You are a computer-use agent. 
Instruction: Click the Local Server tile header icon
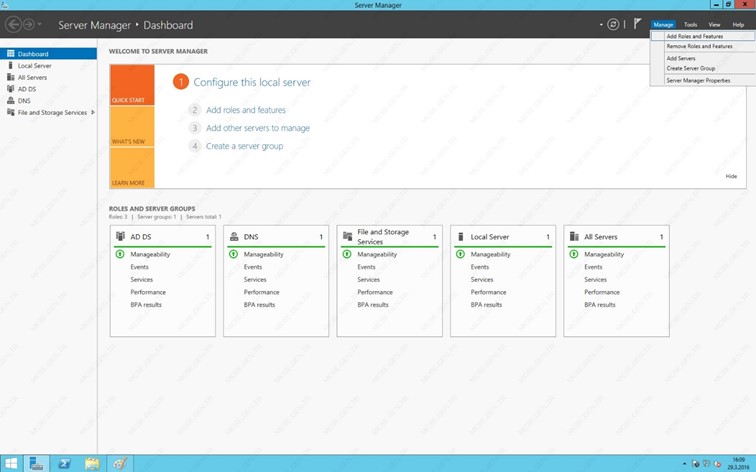460,236
